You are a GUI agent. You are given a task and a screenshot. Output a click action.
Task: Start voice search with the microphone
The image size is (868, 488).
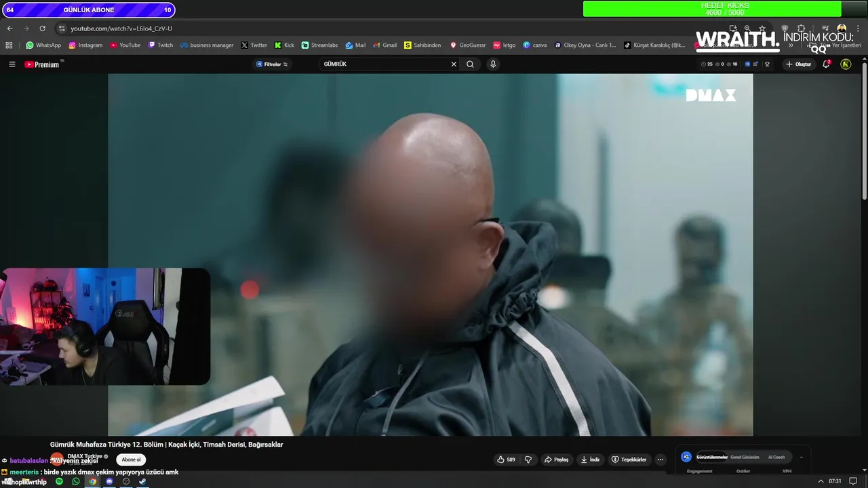click(493, 64)
